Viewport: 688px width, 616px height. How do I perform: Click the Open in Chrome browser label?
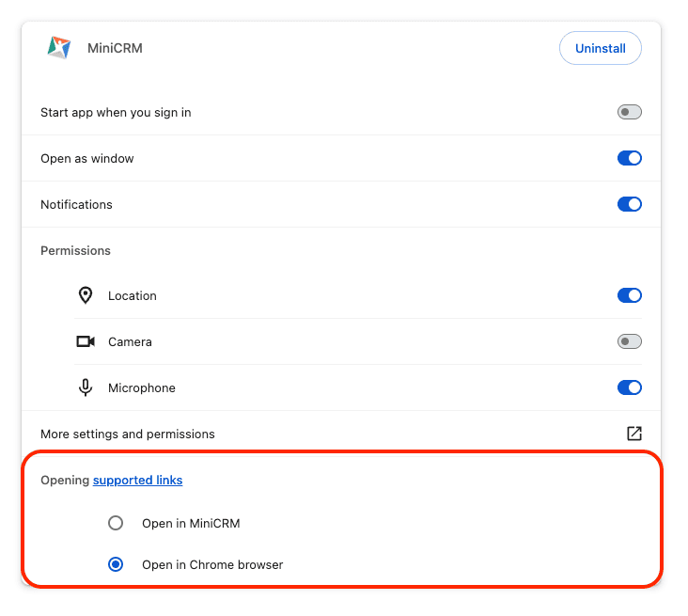212,564
